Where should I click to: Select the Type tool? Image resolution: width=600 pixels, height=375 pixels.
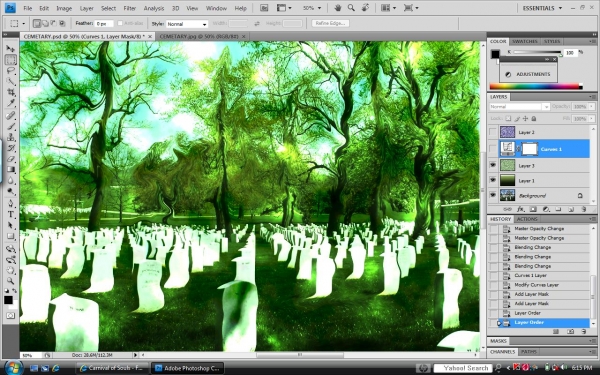pos(10,214)
